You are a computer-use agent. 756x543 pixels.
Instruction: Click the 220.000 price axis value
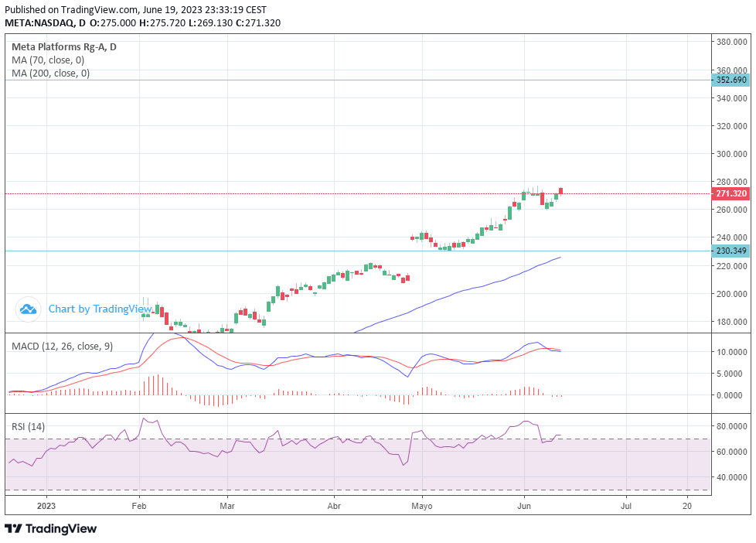tap(732, 266)
